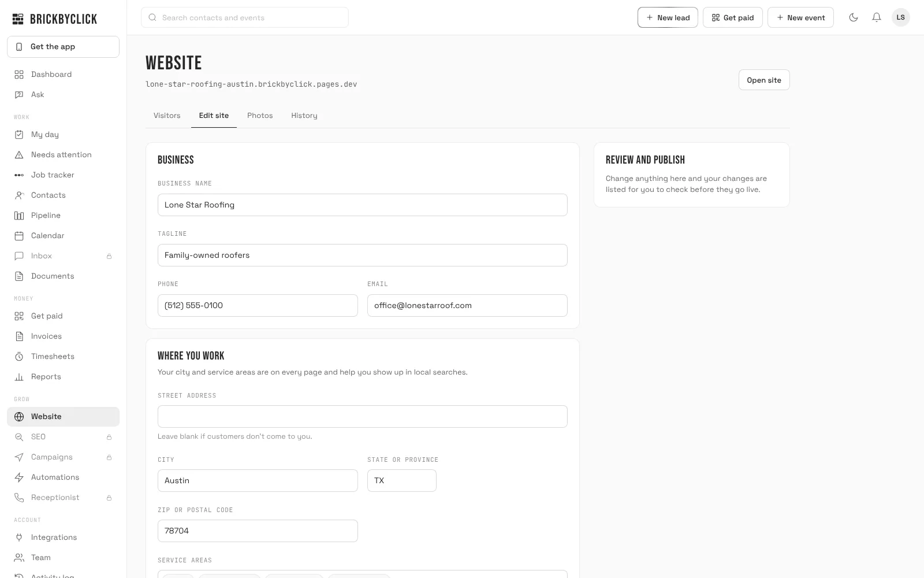Click the Get the app button
The image size is (924, 578).
click(x=63, y=47)
